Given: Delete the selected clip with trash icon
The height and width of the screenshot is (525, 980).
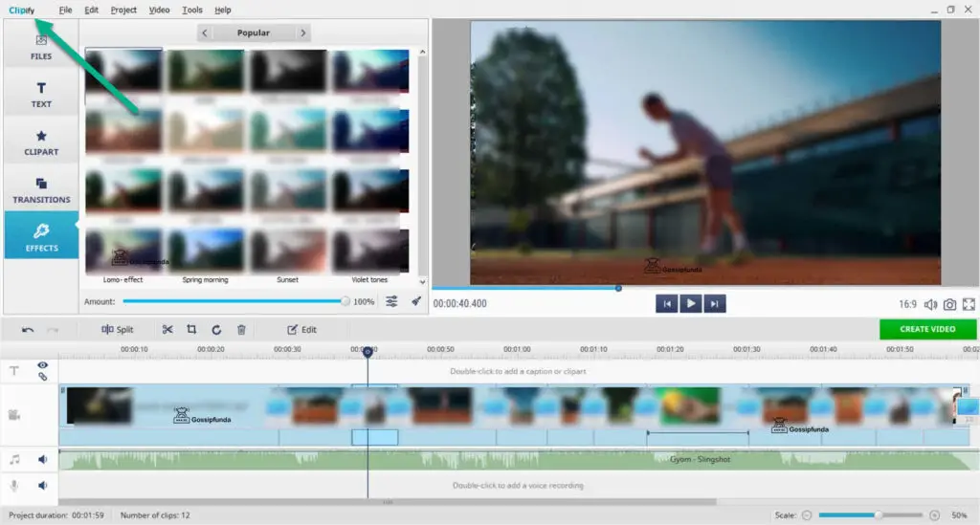Looking at the screenshot, I should pyautogui.click(x=241, y=330).
